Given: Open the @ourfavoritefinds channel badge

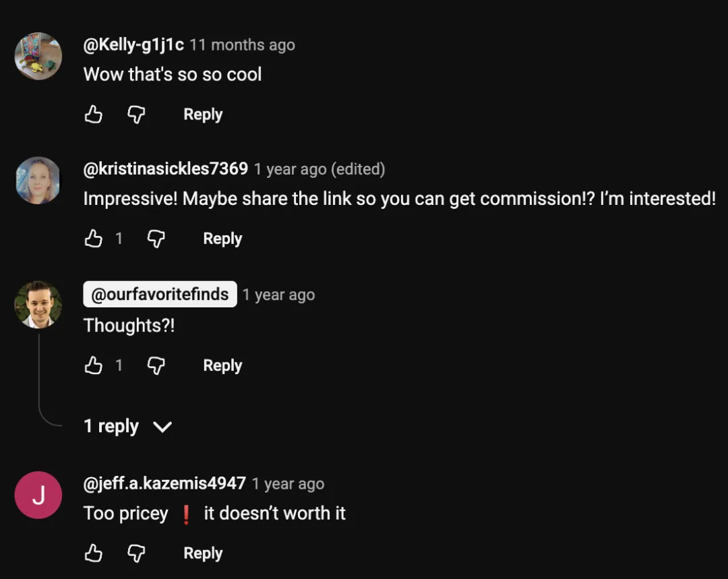Looking at the screenshot, I should click(160, 295).
